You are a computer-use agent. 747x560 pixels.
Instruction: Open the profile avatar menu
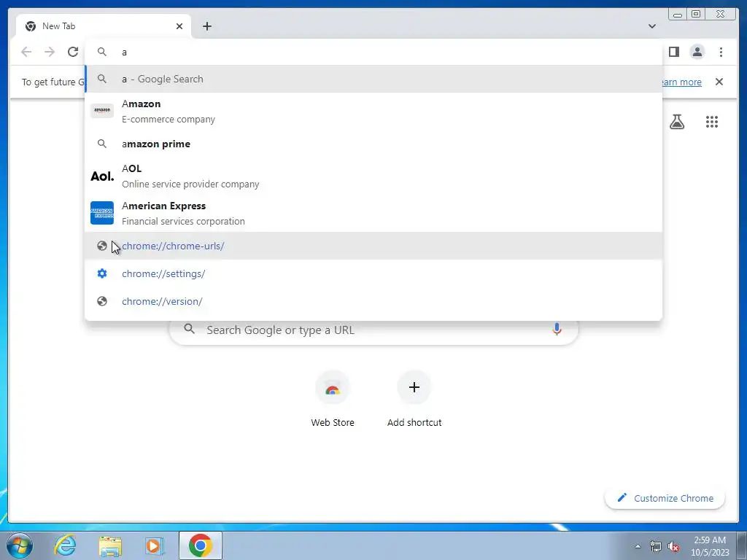(697, 52)
